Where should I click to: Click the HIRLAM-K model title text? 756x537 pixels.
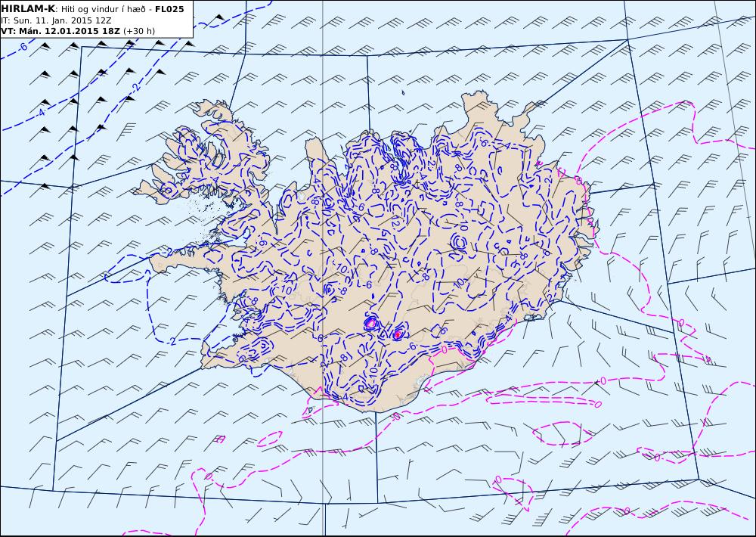(x=28, y=9)
